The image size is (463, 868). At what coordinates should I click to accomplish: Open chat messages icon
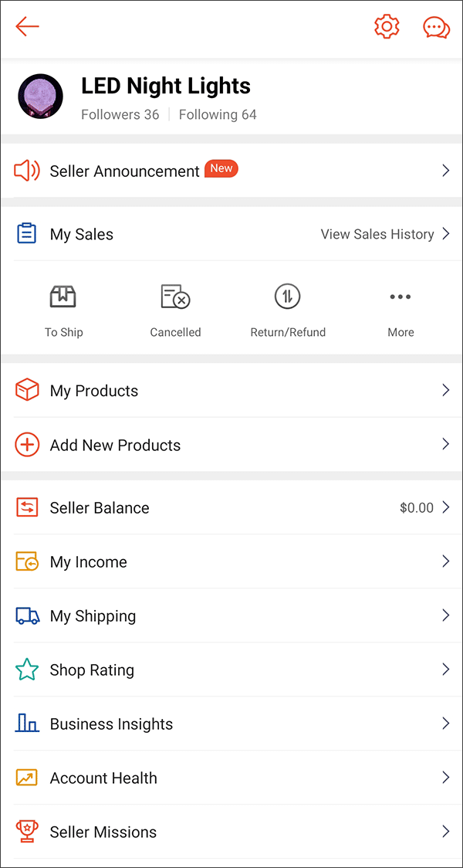436,26
